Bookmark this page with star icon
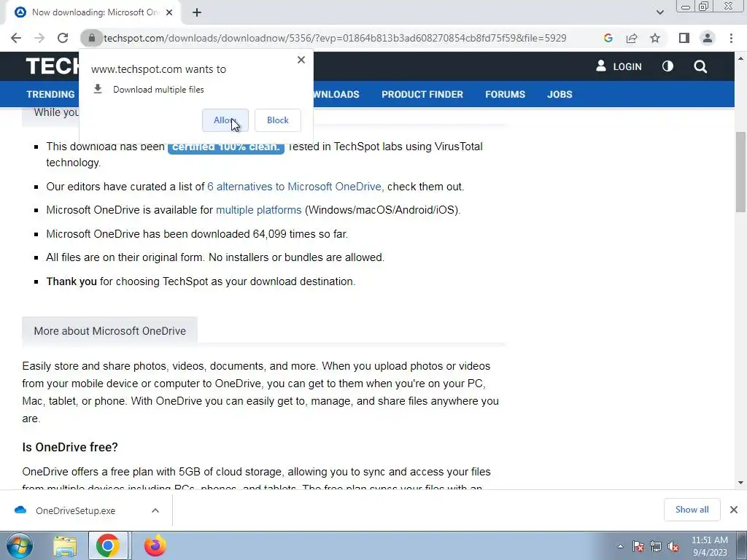This screenshot has height=560, width=747. 655,38
